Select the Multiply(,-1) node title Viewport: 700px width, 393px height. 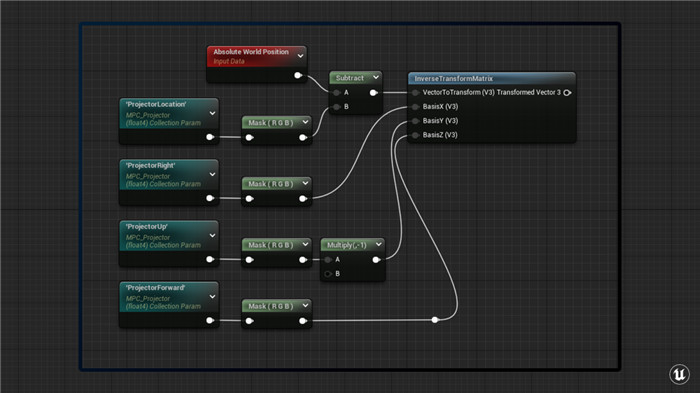coord(347,245)
